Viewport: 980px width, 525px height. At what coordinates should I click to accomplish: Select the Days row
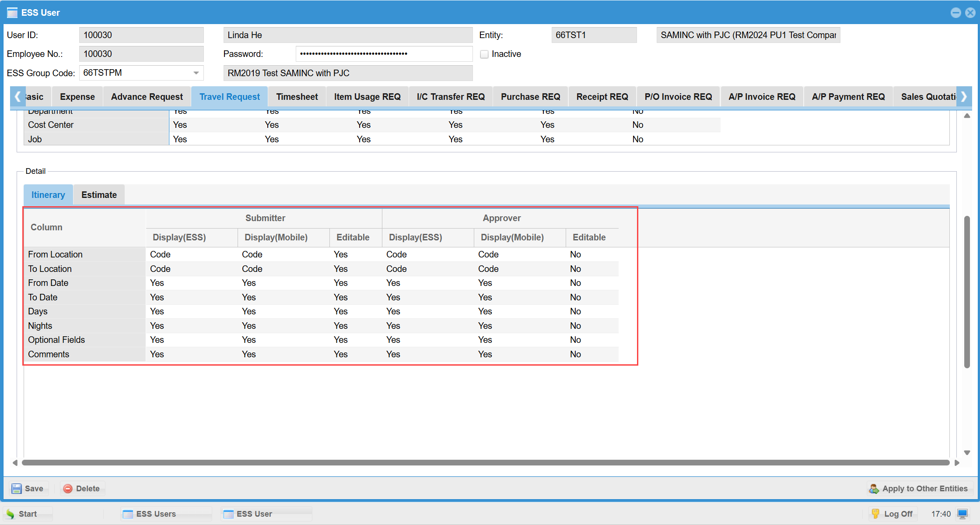(321, 312)
